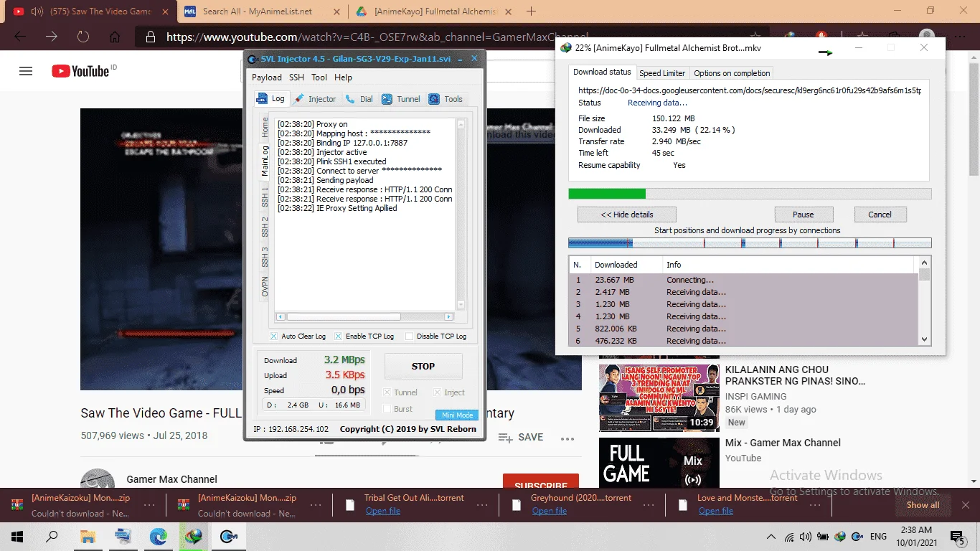The height and width of the screenshot is (551, 980).
Task: Toggle the Tunnel checkbox
Action: [387, 392]
